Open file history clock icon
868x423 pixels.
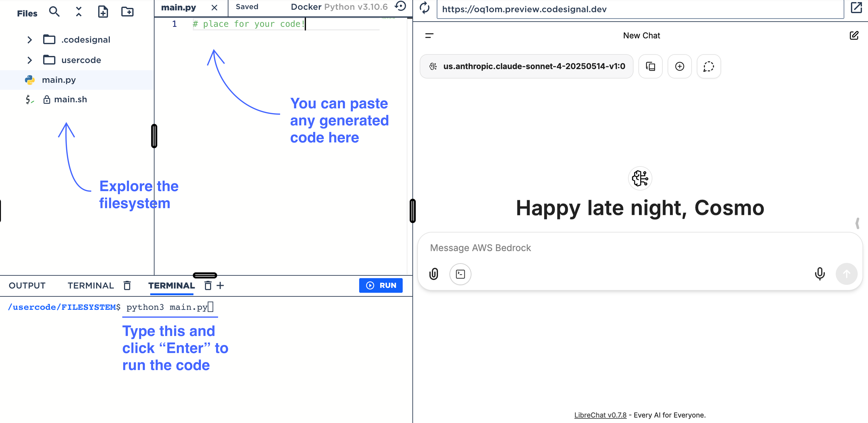tap(400, 6)
